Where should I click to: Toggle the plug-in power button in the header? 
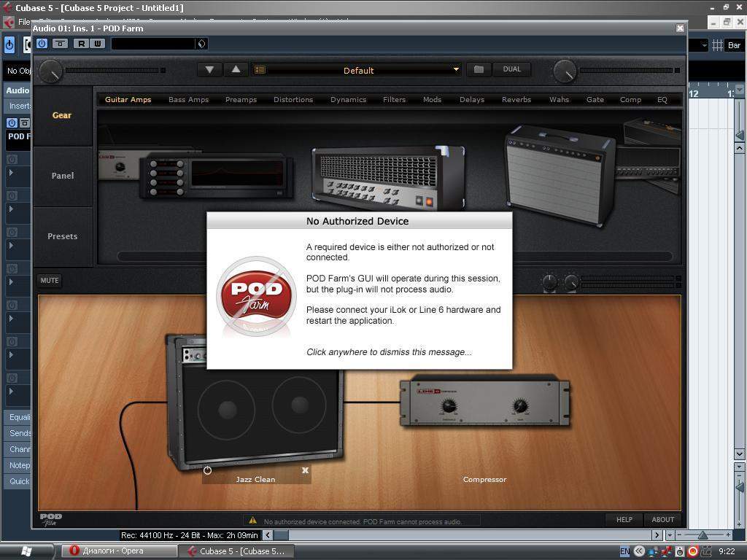(42, 44)
